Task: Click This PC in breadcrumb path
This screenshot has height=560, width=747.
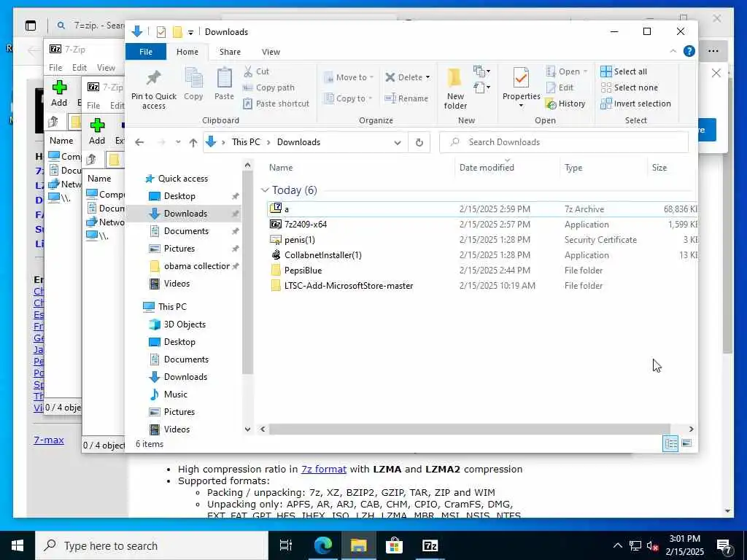Action: tap(246, 142)
